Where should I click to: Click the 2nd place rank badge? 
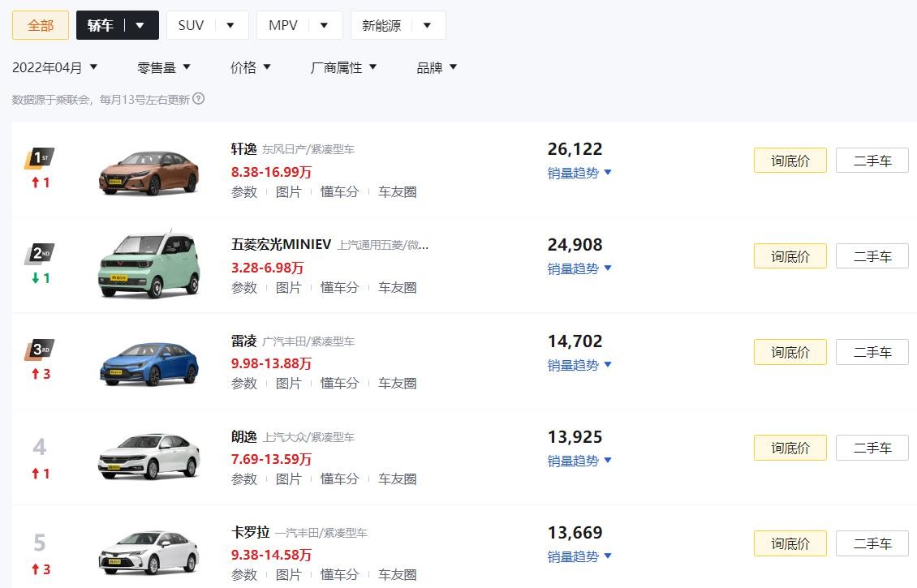pos(39,254)
